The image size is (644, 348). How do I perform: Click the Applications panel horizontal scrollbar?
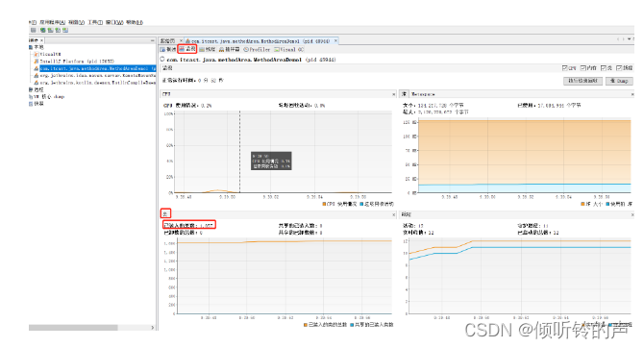click(73, 328)
